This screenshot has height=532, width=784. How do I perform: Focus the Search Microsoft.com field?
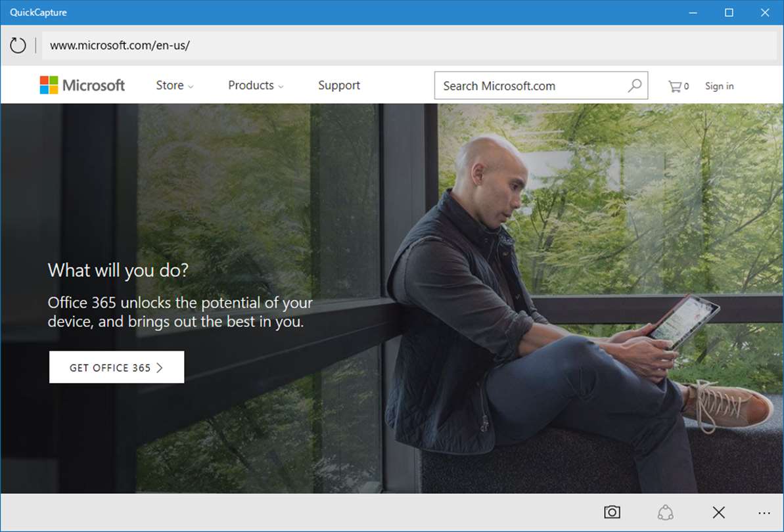[x=541, y=85]
